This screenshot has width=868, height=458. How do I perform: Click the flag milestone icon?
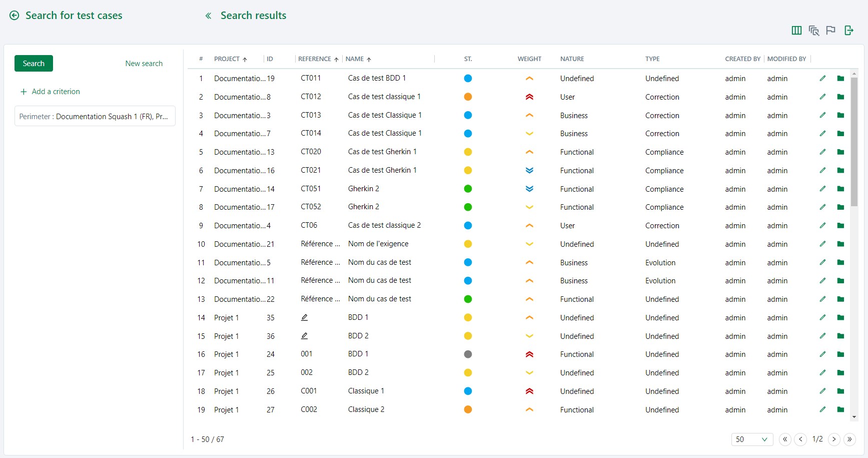coord(831,31)
